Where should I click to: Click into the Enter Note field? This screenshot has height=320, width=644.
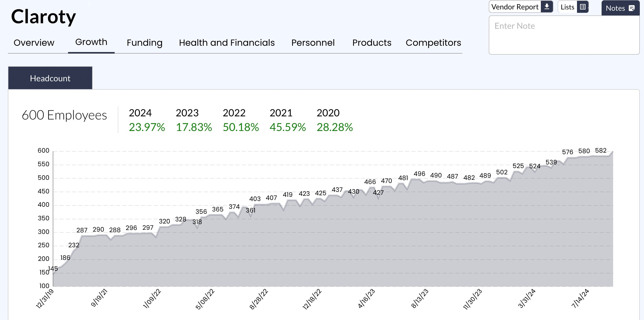coord(564,35)
